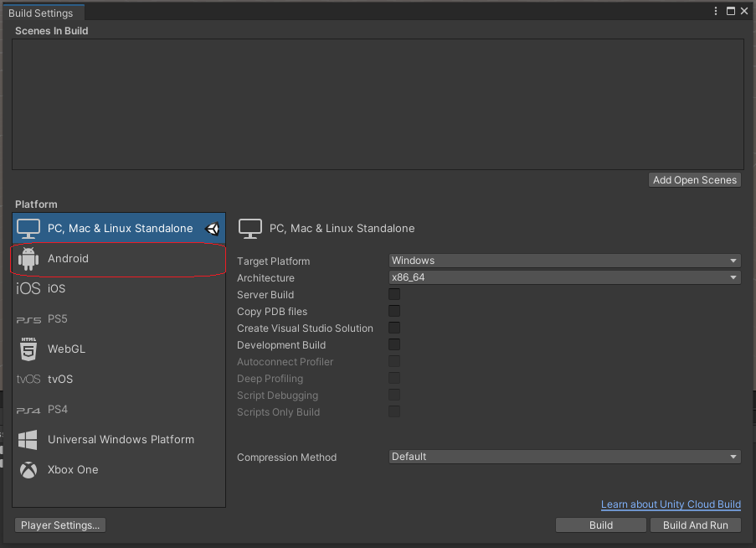The width and height of the screenshot is (756, 548).
Task: Select the iOS platform label
Action: coord(56,288)
